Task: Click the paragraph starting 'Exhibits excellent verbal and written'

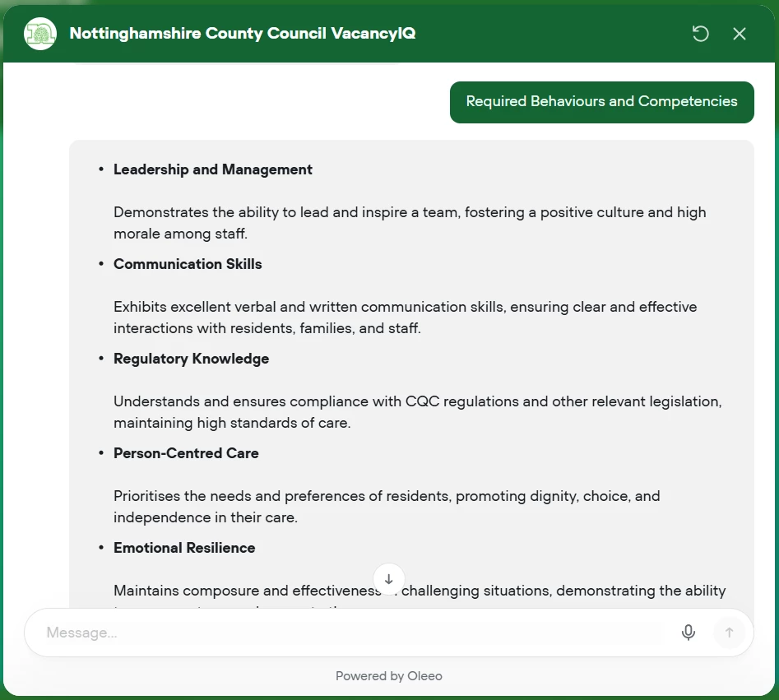Action: tap(406, 317)
